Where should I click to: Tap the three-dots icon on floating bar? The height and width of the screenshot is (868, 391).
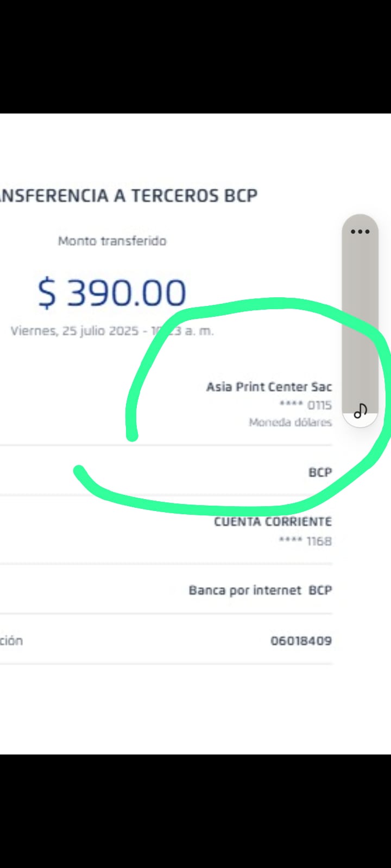coord(360,232)
